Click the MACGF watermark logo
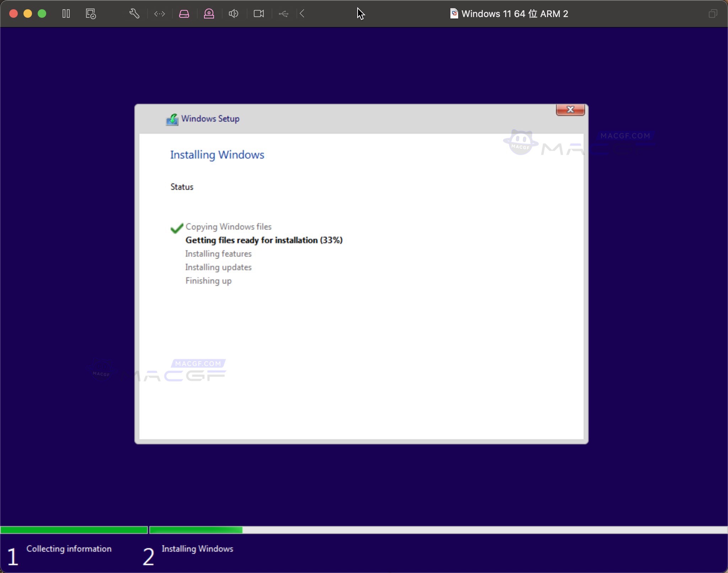This screenshot has width=728, height=573. tap(520, 142)
